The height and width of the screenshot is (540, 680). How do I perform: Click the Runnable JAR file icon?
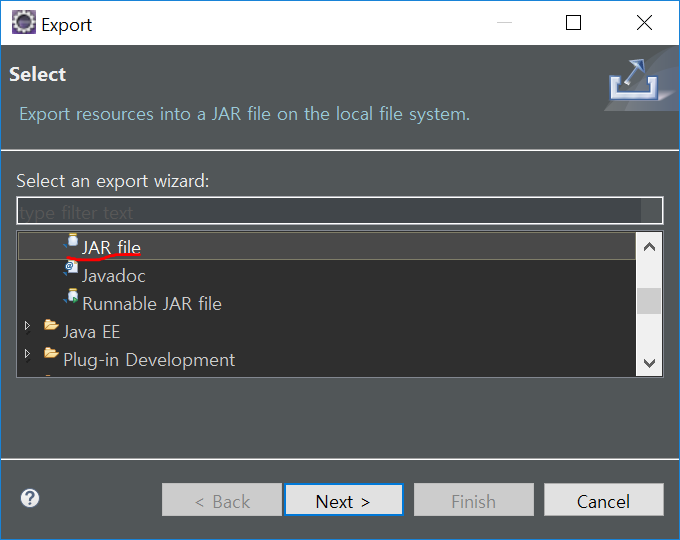72,297
